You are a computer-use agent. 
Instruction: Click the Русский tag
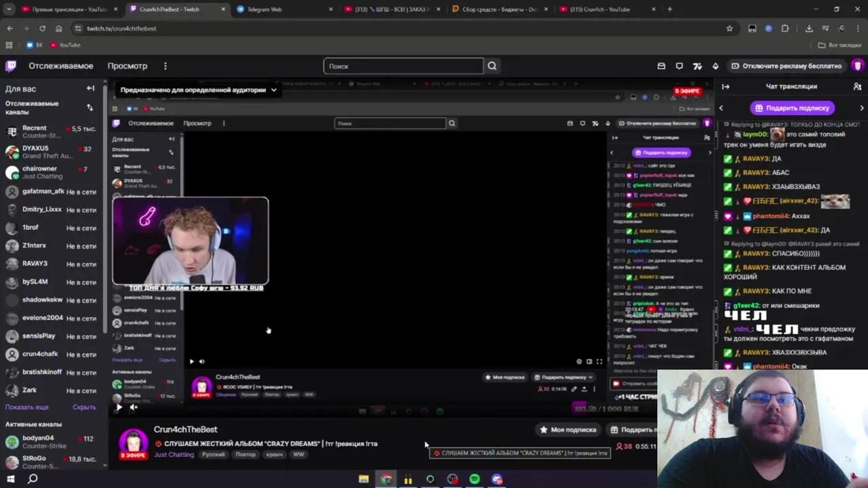pyautogui.click(x=213, y=455)
